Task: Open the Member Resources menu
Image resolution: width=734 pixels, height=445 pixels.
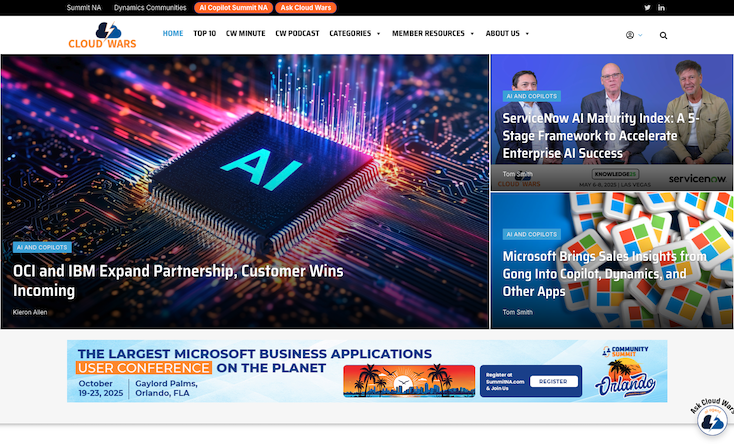Action: [428, 33]
